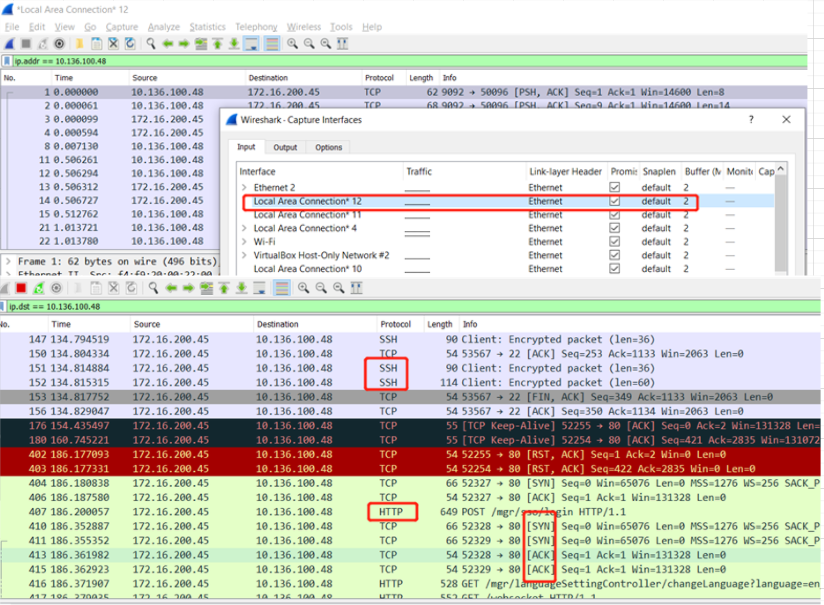Image resolution: width=824 pixels, height=605 pixels.
Task: Click the ip.addr display filter field
Action: [409, 61]
